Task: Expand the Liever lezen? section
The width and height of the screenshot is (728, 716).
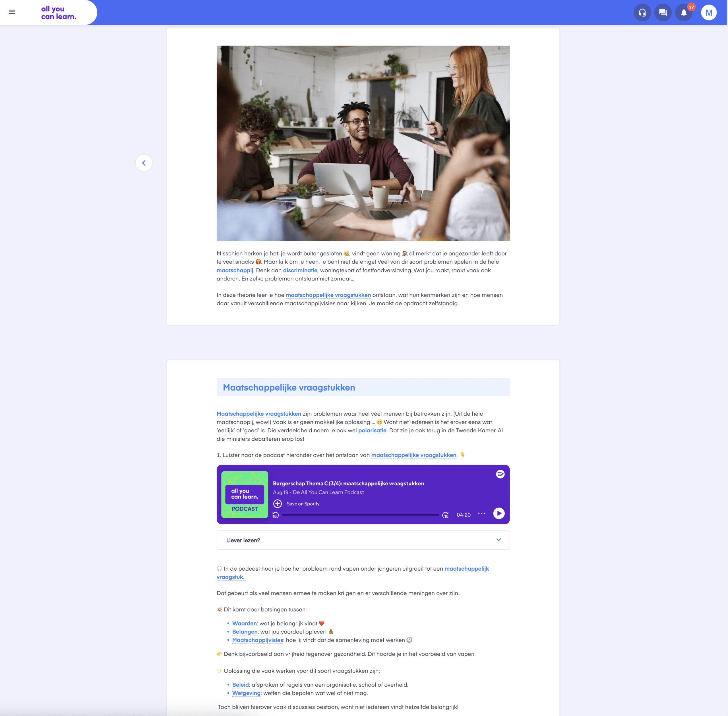Action: pyautogui.click(x=363, y=540)
